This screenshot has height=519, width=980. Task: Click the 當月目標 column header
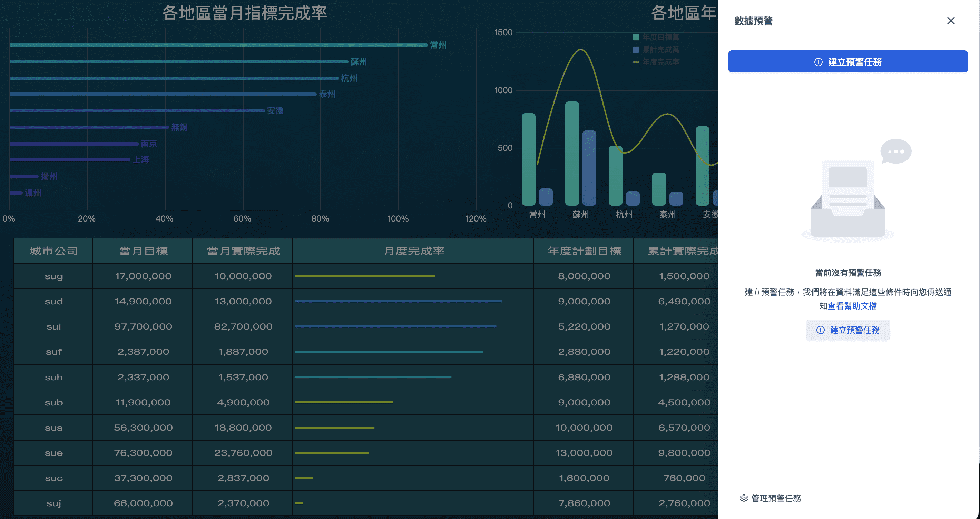(x=143, y=251)
